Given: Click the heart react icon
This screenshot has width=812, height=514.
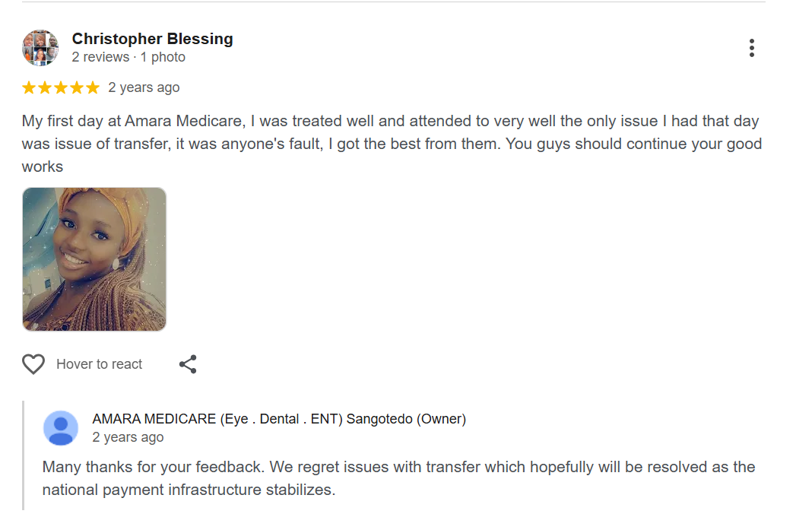Looking at the screenshot, I should [33, 364].
